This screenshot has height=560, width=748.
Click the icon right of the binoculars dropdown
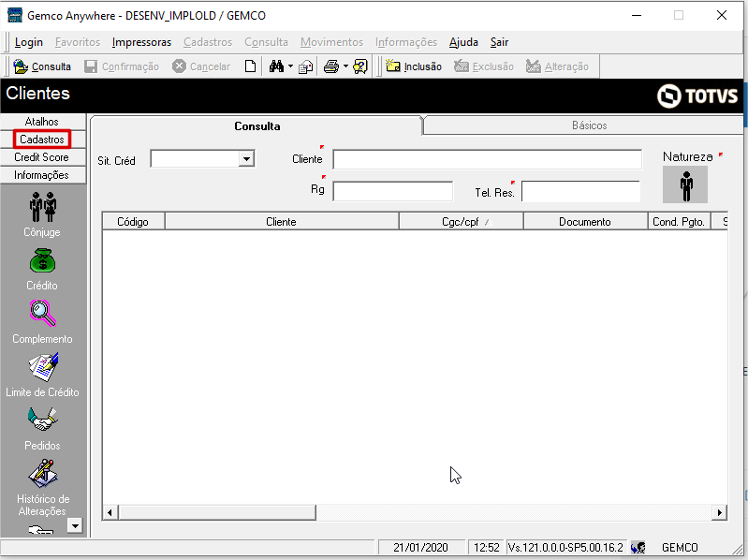305,66
